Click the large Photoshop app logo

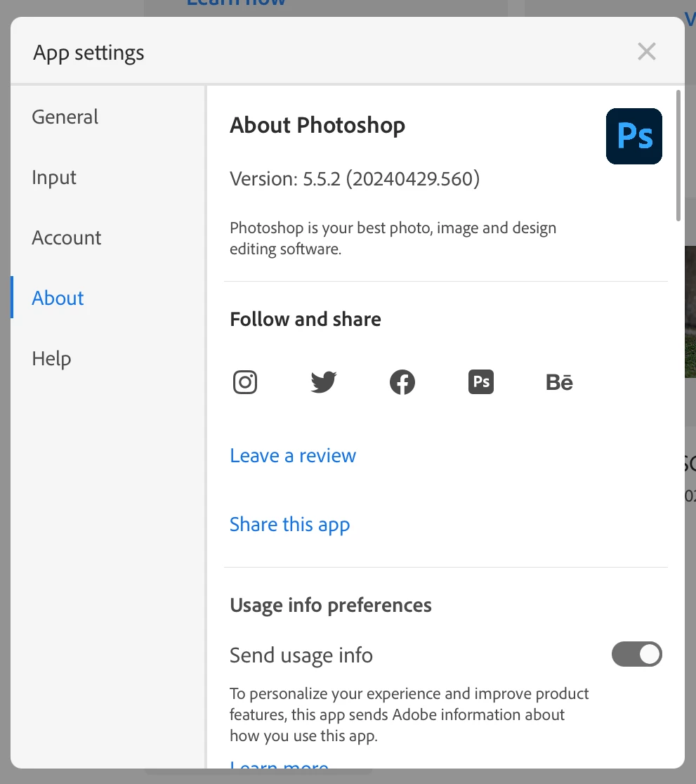click(x=634, y=136)
